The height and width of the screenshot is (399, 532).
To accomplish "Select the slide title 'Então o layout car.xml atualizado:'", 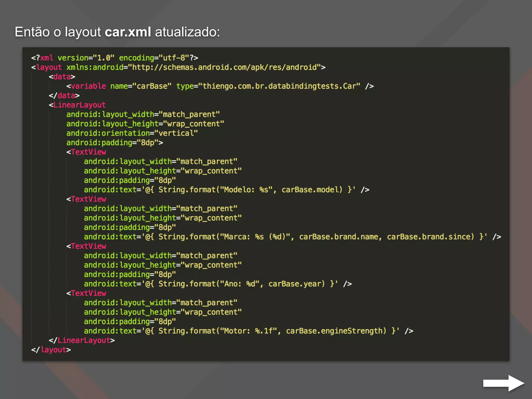I will pos(117,32).
